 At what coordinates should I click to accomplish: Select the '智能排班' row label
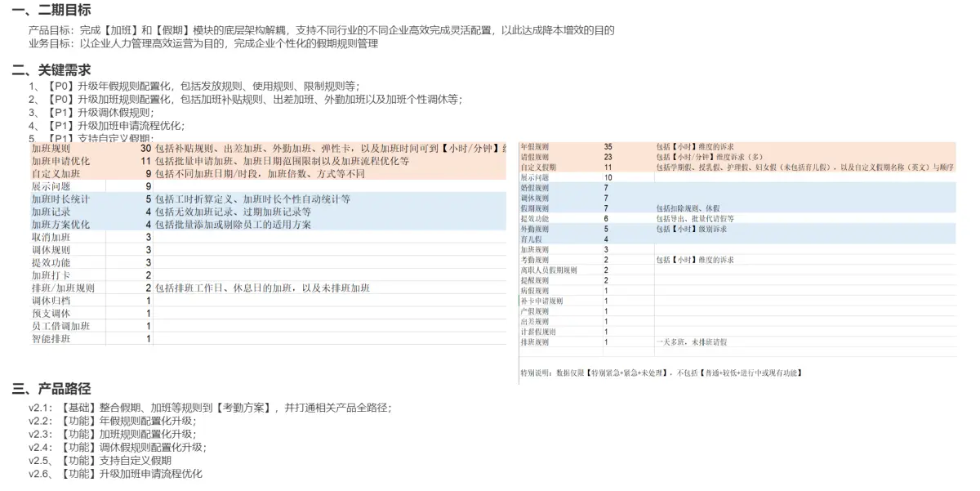coord(51,339)
